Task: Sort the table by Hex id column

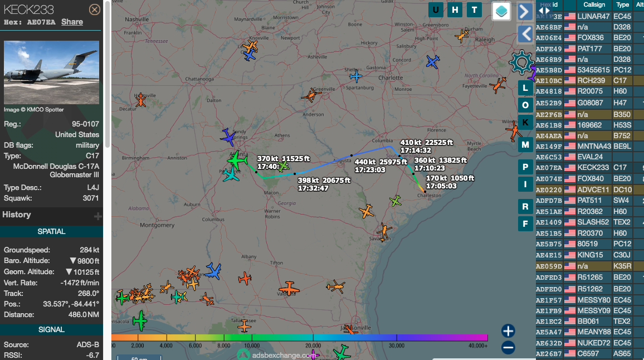Action: [x=549, y=4]
